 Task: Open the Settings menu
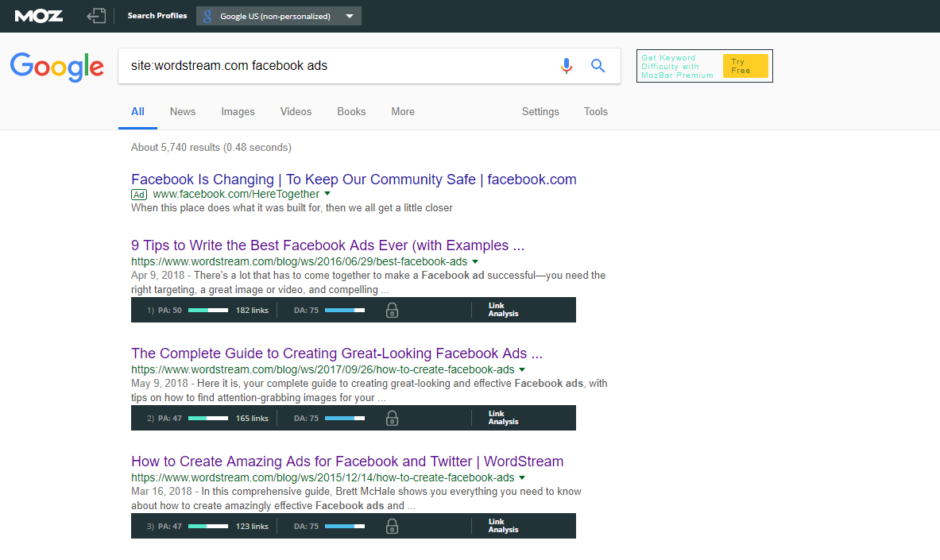(x=540, y=112)
